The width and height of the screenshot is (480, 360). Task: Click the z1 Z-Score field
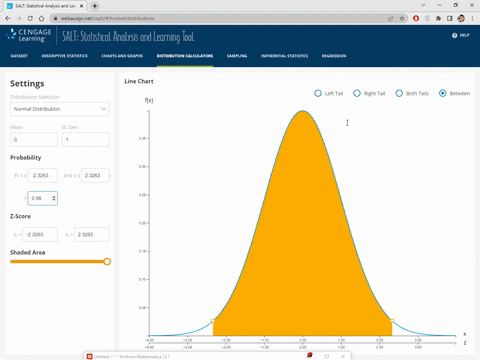[x=40, y=235]
